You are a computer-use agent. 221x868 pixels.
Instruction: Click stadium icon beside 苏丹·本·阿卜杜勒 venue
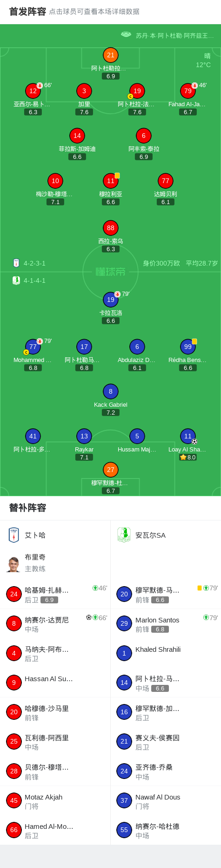(126, 34)
